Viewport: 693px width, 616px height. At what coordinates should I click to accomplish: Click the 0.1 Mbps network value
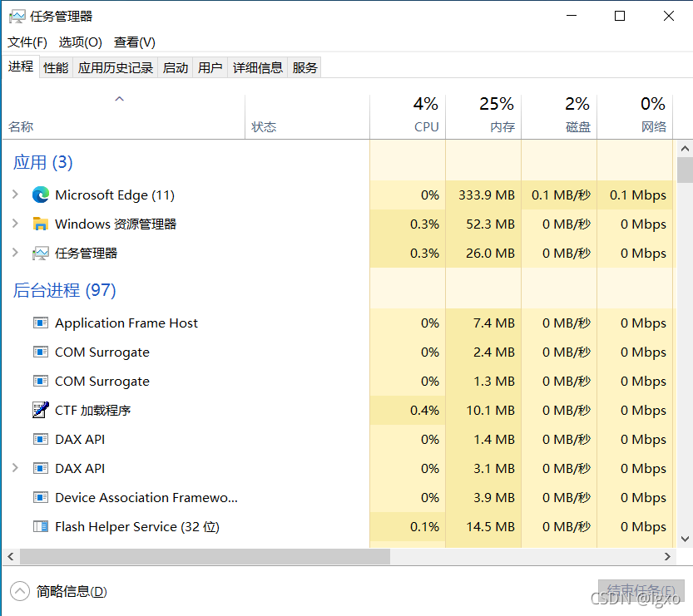(x=638, y=195)
